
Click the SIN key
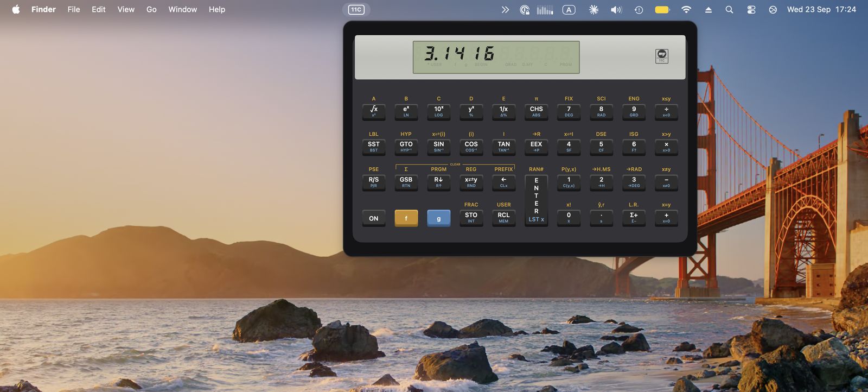click(439, 147)
